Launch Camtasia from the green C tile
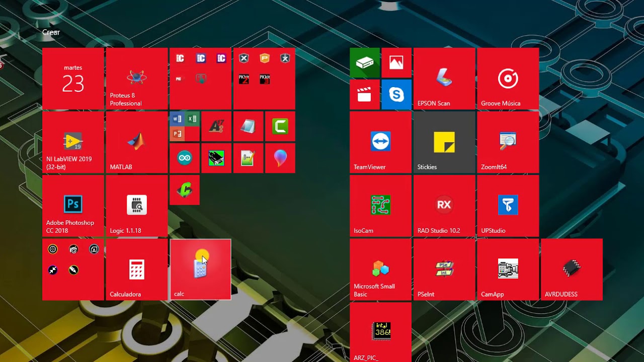Image resolution: width=644 pixels, height=362 pixels. coord(280,126)
